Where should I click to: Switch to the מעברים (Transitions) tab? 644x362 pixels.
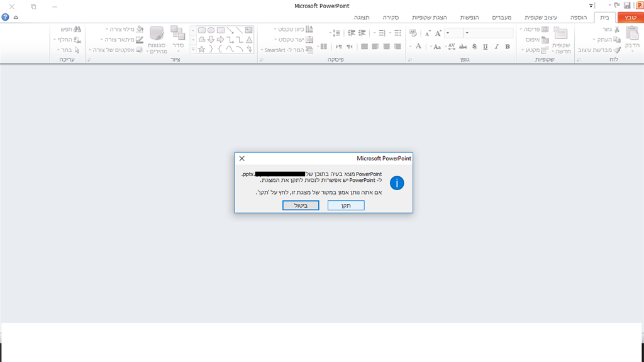pos(501,17)
